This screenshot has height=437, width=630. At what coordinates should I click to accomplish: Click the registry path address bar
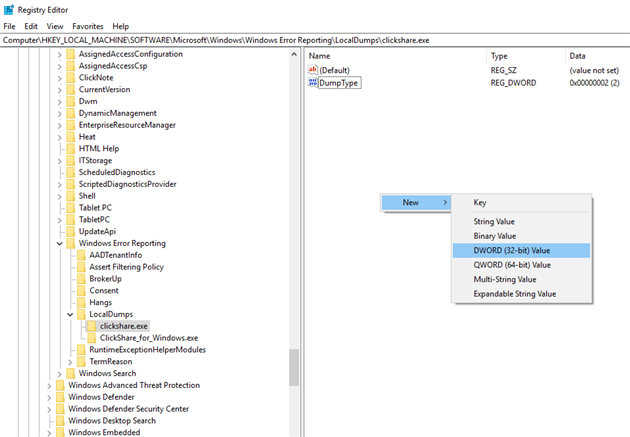click(x=315, y=40)
